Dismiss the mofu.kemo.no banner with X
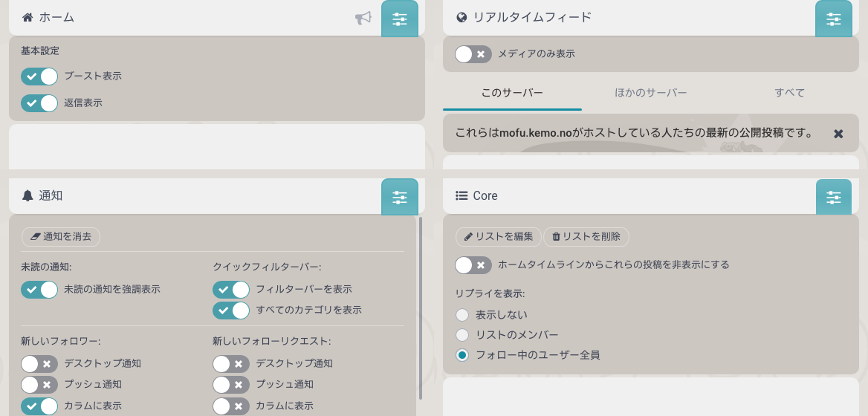Image resolution: width=868 pixels, height=416 pixels. [x=838, y=134]
